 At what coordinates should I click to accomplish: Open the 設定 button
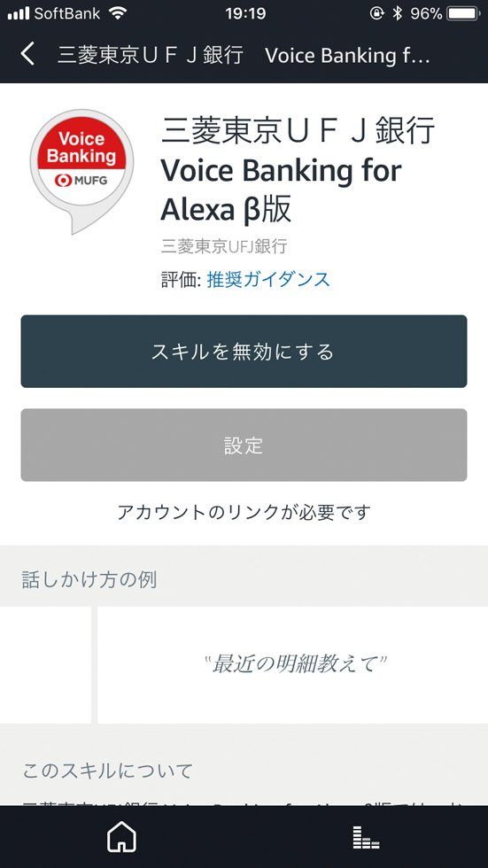[x=244, y=445]
